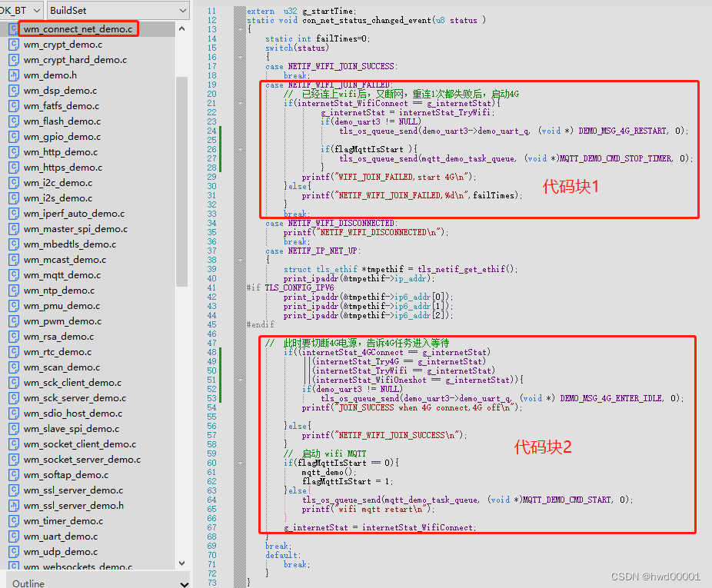This screenshot has width=712, height=588.
Task: Collapse fold marker at line 26
Action: [x=240, y=149]
